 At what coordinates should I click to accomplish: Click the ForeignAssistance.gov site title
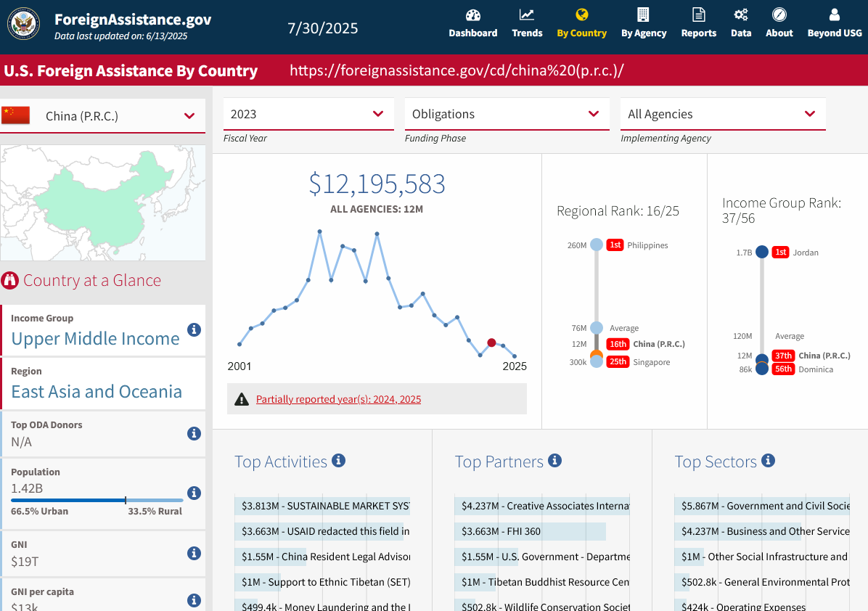pos(133,20)
